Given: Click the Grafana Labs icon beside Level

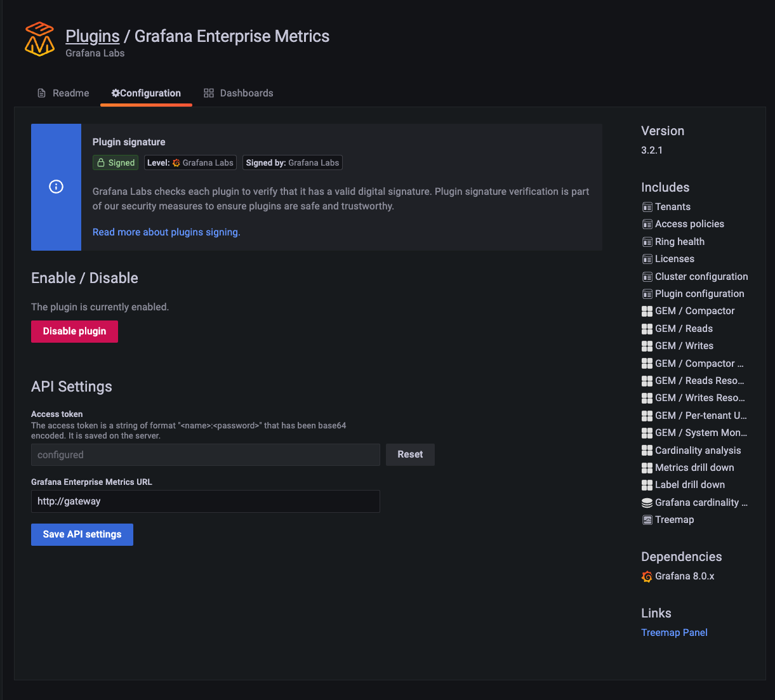Looking at the screenshot, I should click(176, 162).
